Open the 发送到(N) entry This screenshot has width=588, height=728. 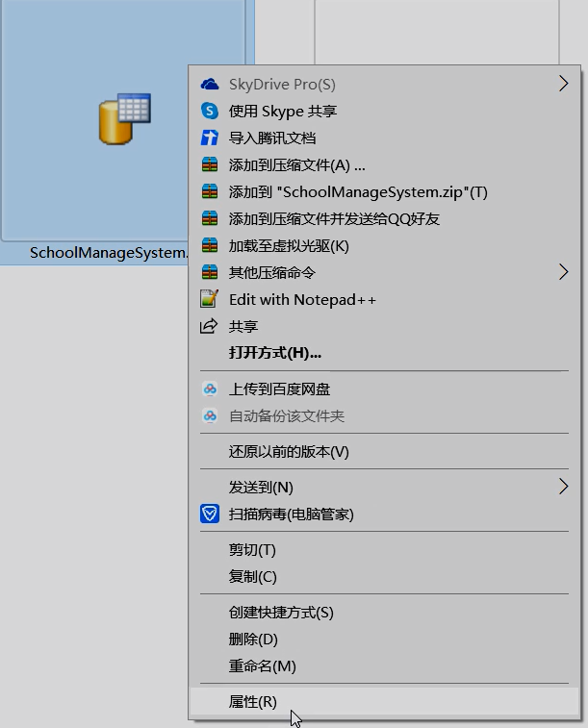384,487
